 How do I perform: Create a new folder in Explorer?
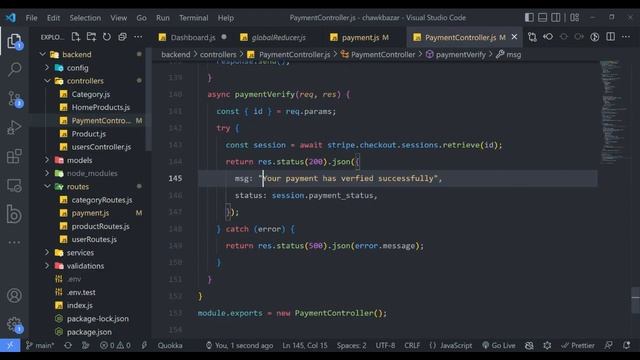point(91,37)
